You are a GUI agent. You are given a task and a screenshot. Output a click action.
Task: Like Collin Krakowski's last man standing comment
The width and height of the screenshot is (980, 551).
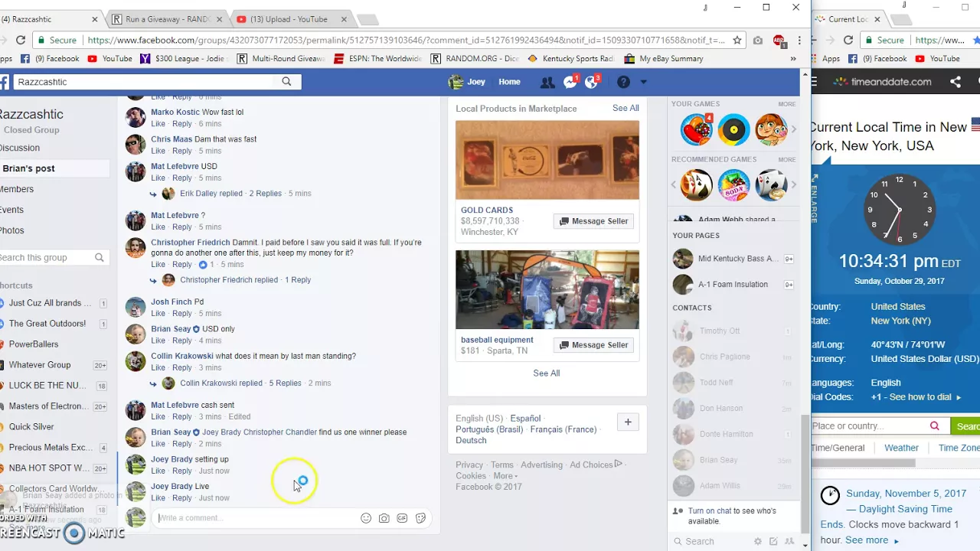pyautogui.click(x=158, y=368)
